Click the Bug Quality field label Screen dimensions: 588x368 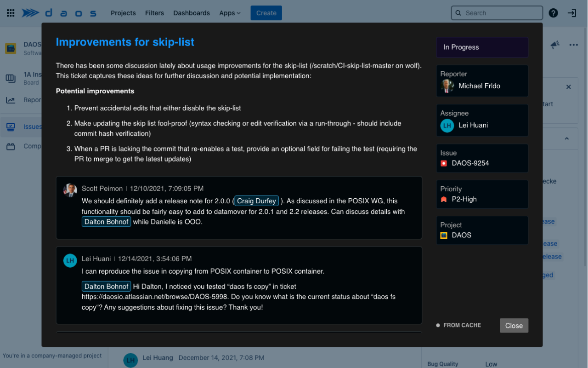click(443, 364)
